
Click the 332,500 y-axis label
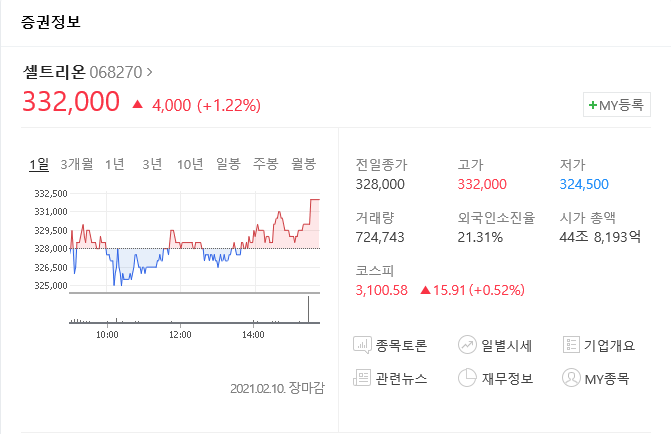51,194
